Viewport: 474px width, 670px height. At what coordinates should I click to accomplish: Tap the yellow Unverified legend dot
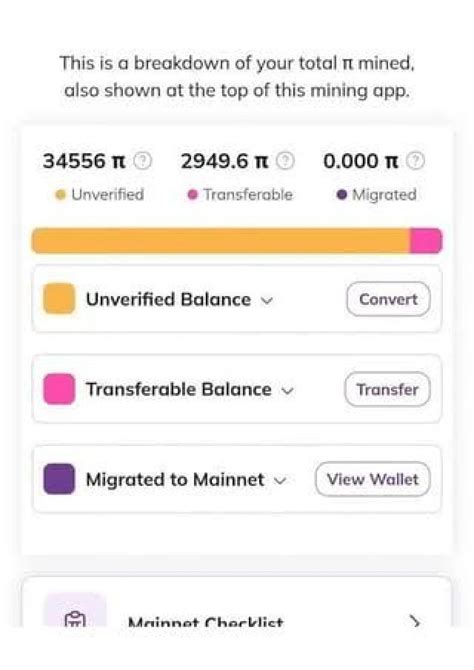point(61,195)
